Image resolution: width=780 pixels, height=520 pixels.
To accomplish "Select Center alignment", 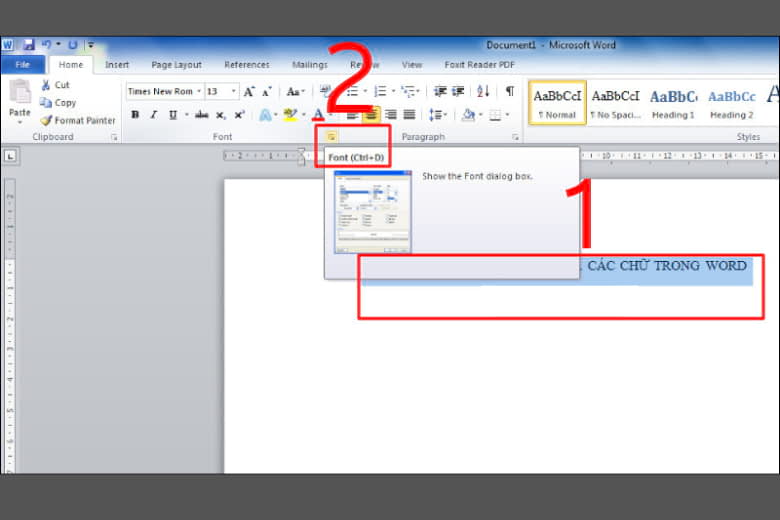I will click(x=371, y=115).
